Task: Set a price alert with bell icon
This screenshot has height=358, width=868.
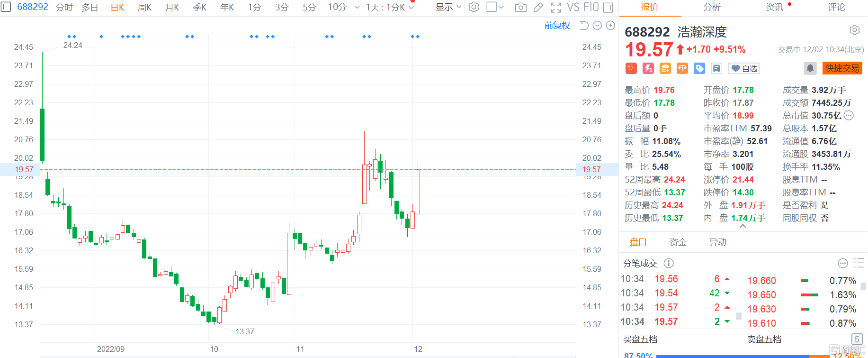Action: point(810,68)
